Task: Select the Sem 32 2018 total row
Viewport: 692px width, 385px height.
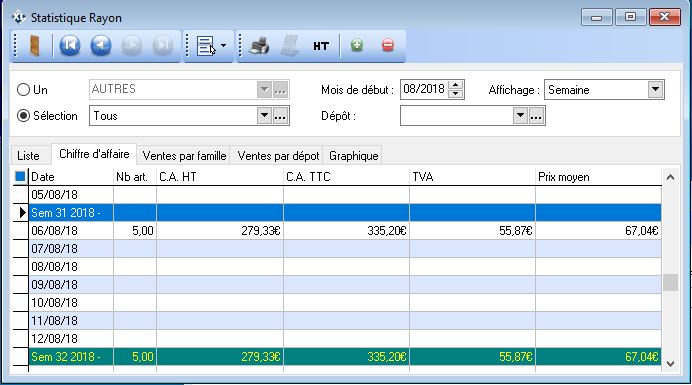Action: pos(345,357)
